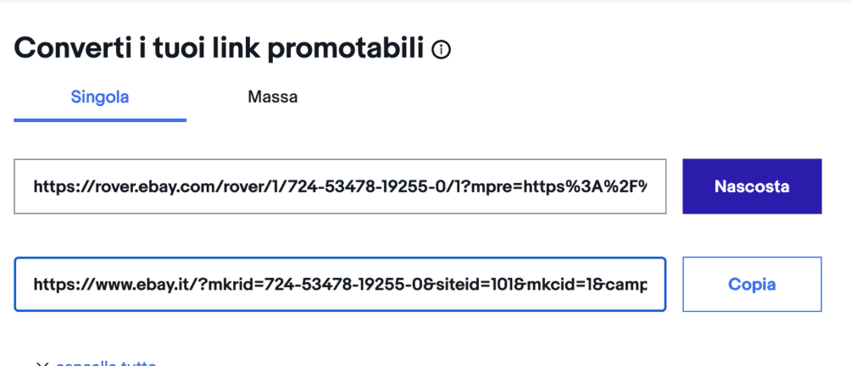
Task: Click the Nascosta button
Action: (x=752, y=186)
